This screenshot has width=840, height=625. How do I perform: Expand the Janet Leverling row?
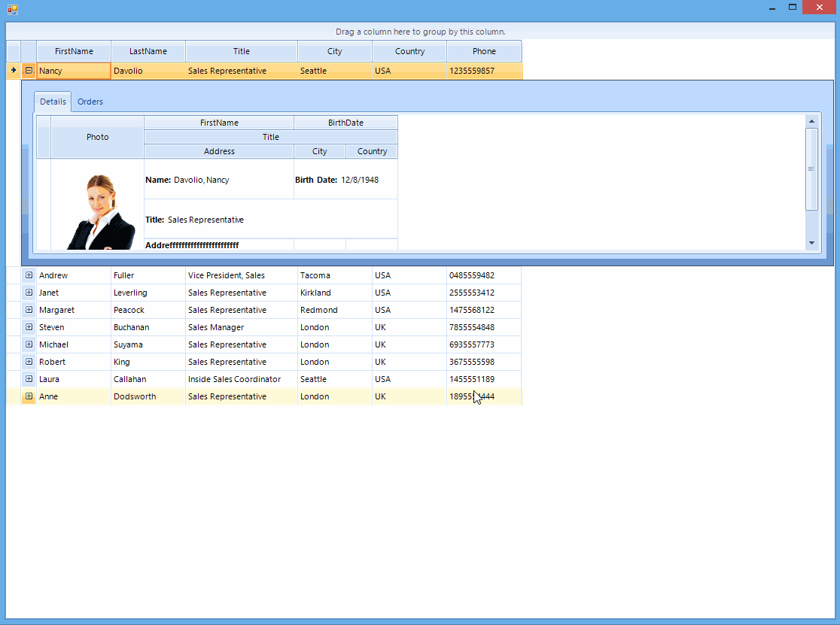pos(29,292)
